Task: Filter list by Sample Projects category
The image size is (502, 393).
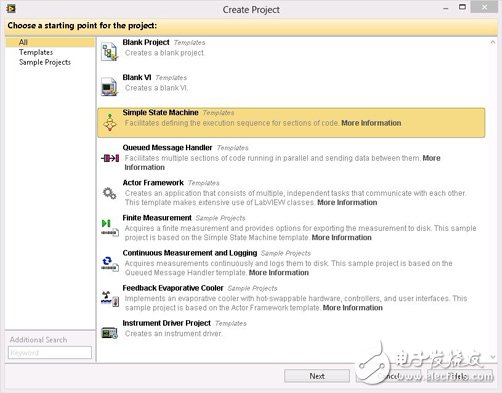Action: point(45,62)
